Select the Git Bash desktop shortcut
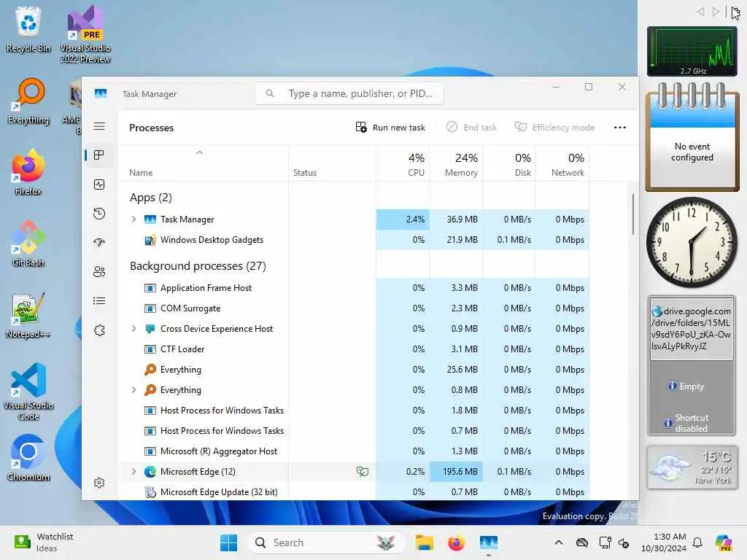 pyautogui.click(x=28, y=244)
